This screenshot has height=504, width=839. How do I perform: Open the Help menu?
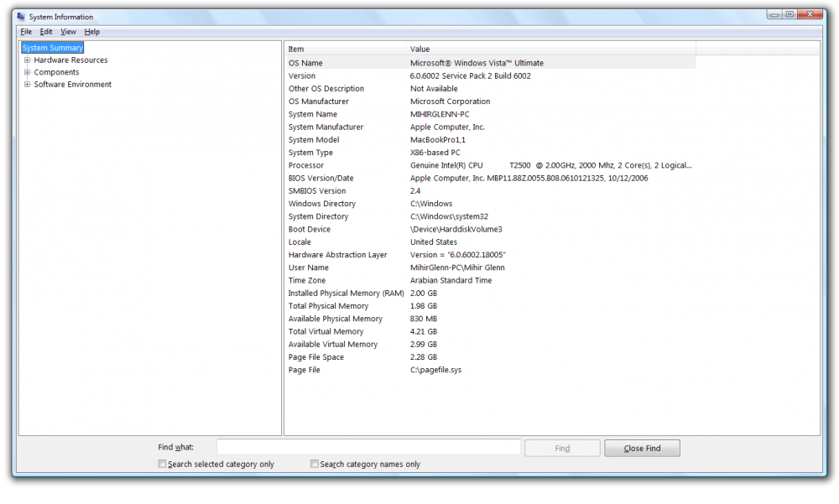[92, 32]
